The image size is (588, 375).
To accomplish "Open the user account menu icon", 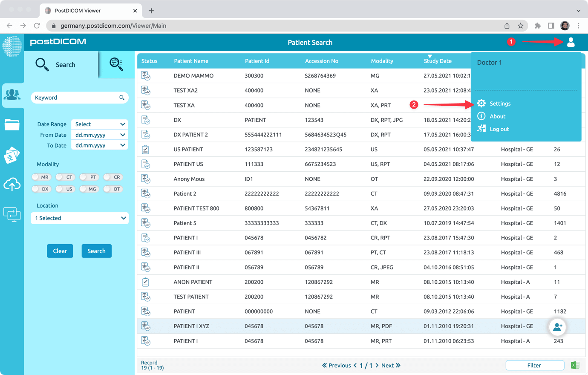I will tap(571, 42).
